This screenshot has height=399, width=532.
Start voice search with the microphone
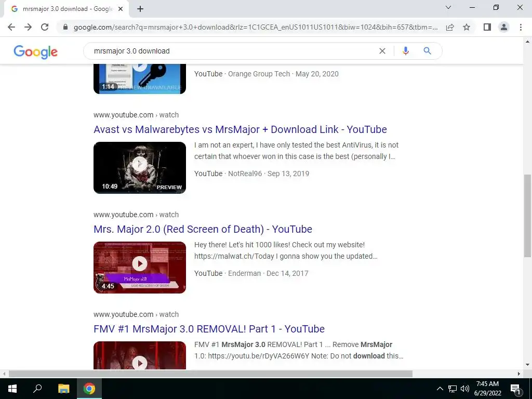point(405,51)
